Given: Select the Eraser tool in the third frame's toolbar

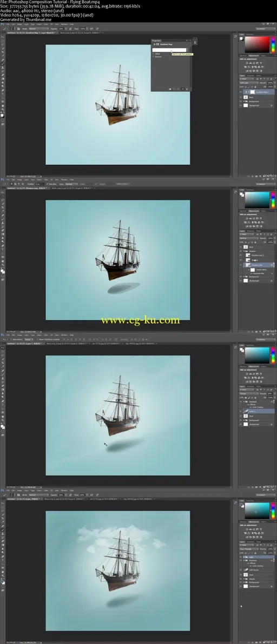Looking at the screenshot, I should (3, 386).
